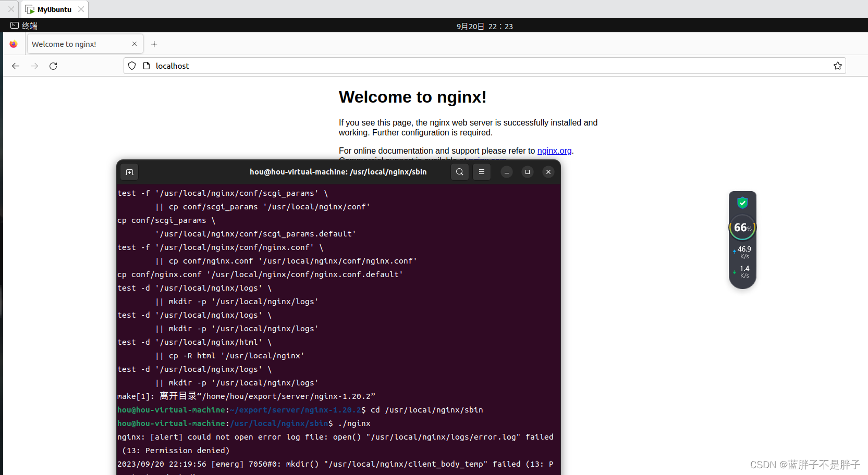This screenshot has height=475, width=868.
Task: Click the nginx.conf.default copy line
Action: point(260,274)
